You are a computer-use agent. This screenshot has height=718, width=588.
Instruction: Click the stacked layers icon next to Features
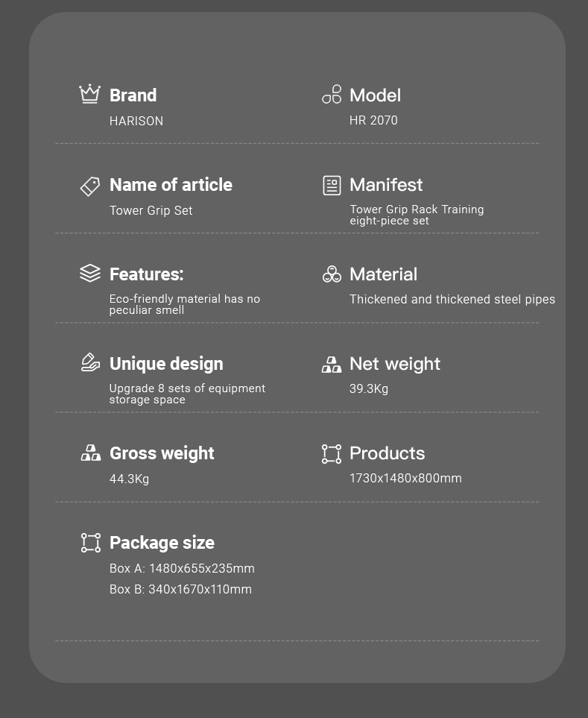[x=89, y=274]
